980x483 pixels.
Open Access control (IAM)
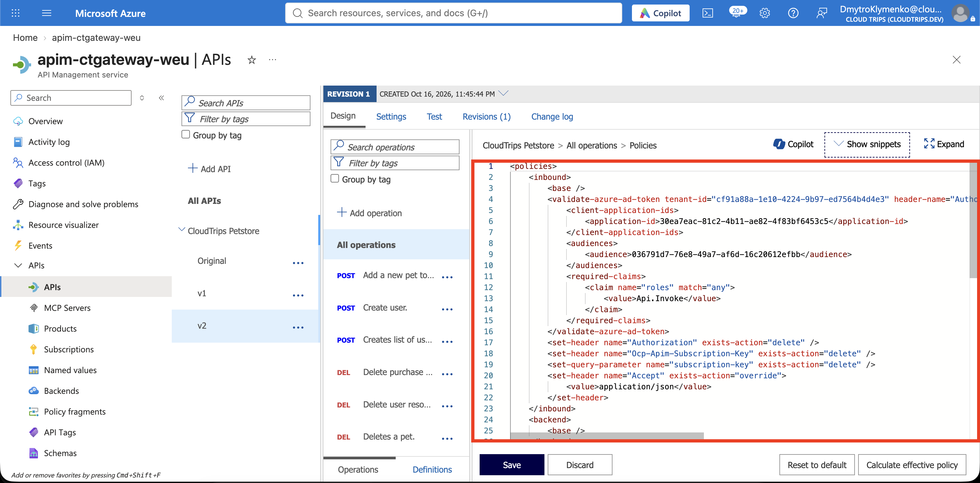click(x=66, y=162)
